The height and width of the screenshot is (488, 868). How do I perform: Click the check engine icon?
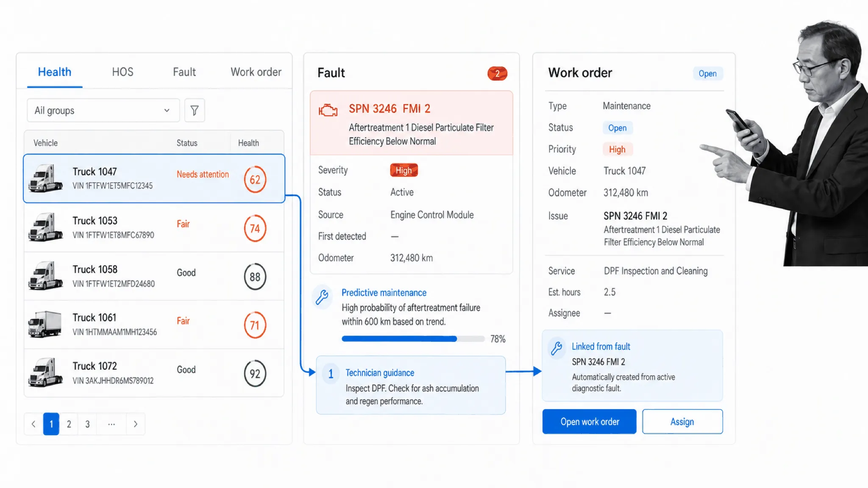328,111
